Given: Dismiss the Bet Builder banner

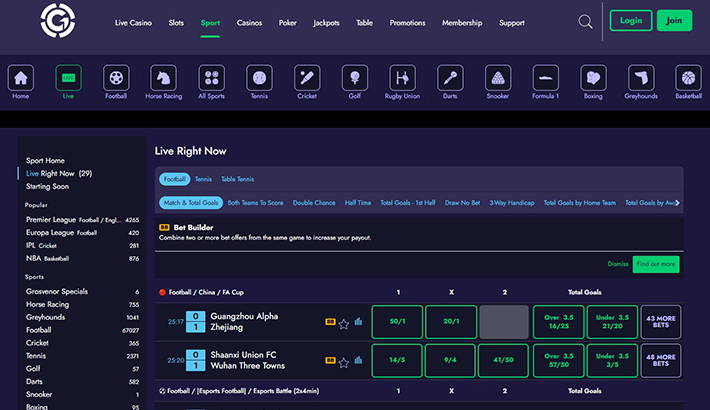Looking at the screenshot, I should [x=618, y=264].
